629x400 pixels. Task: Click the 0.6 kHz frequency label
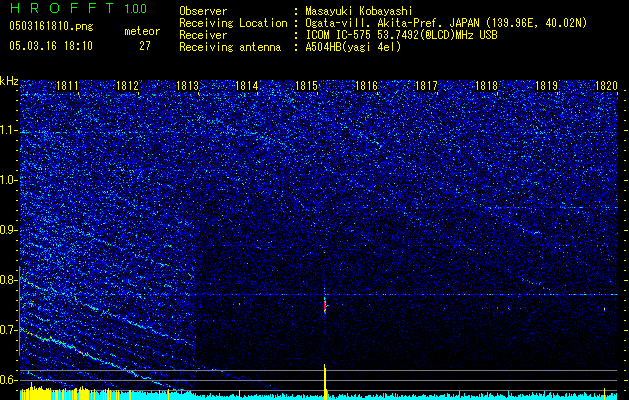(9, 380)
